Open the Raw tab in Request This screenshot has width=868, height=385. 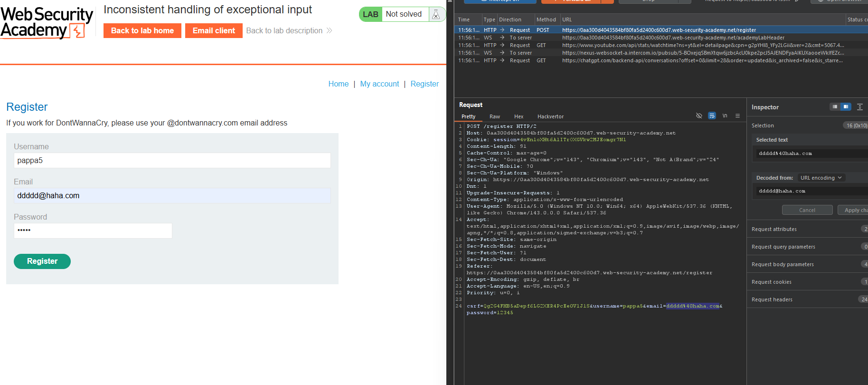click(x=495, y=116)
